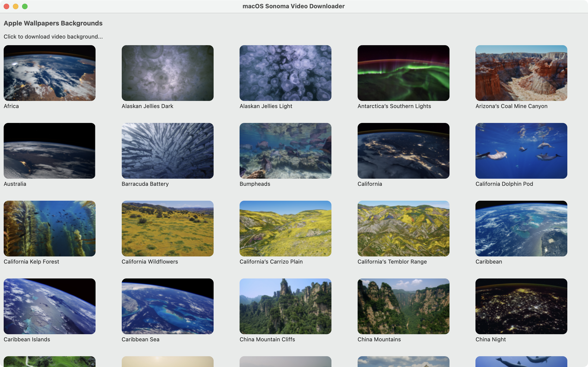This screenshot has width=588, height=367.
Task: Select California's Carrizo Plain video
Action: click(285, 228)
